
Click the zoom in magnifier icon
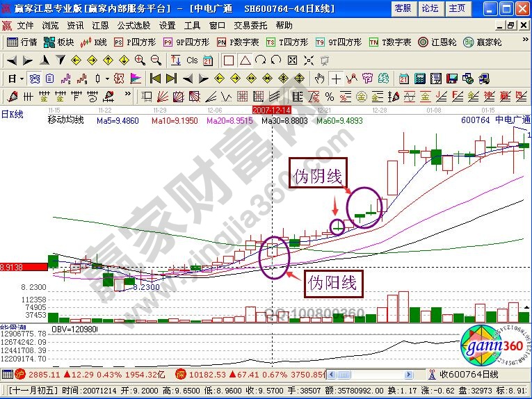tap(140, 60)
